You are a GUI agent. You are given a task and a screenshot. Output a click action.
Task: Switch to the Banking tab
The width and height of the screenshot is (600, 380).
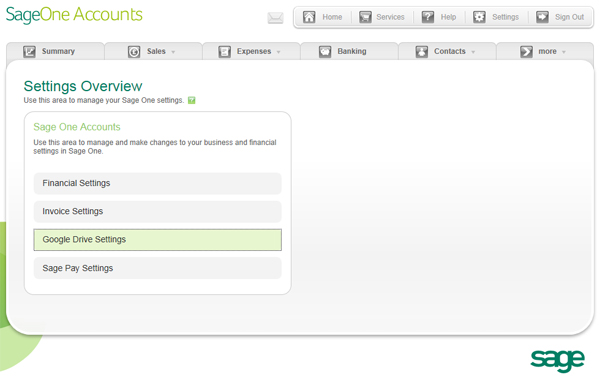point(352,51)
